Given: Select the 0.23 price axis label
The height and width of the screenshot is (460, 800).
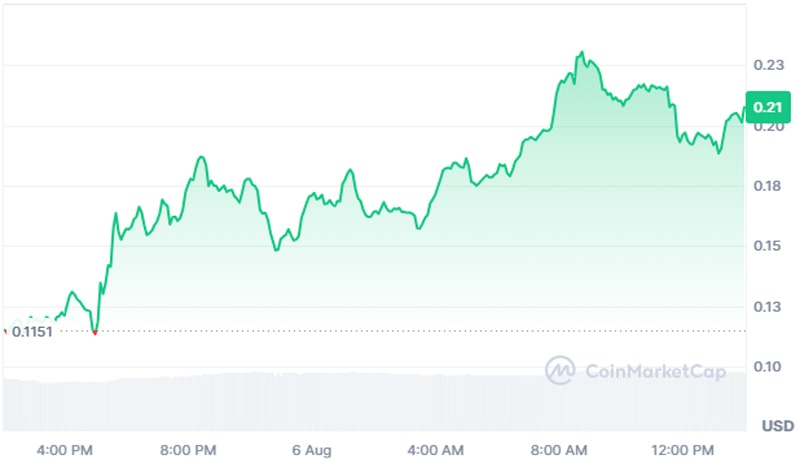Looking at the screenshot, I should pos(769,65).
